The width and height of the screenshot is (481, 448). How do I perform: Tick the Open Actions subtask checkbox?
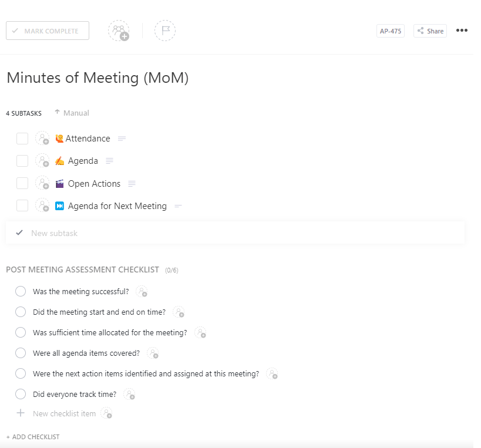[x=22, y=183]
